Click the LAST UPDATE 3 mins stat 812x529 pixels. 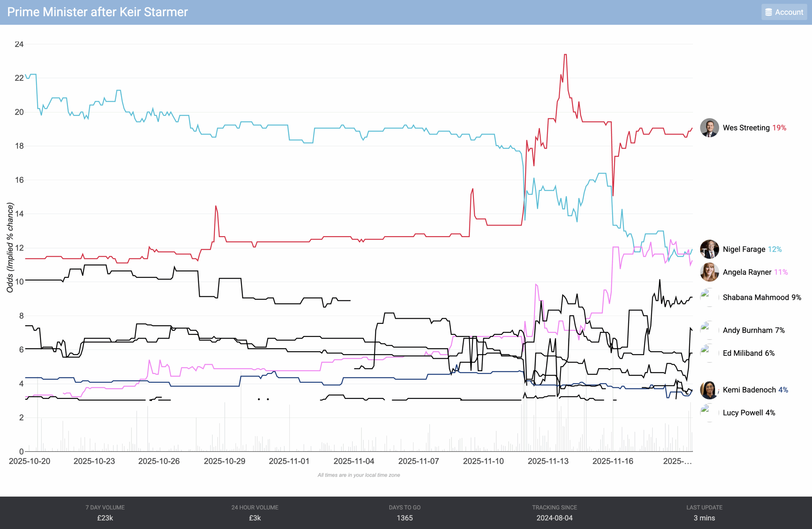tap(704, 512)
